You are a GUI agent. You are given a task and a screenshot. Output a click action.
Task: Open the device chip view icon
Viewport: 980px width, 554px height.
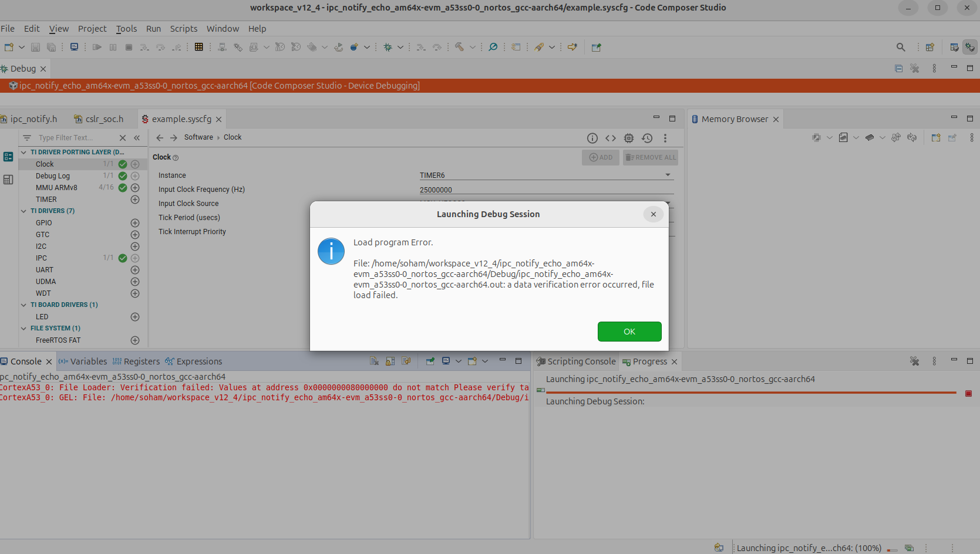[629, 138]
